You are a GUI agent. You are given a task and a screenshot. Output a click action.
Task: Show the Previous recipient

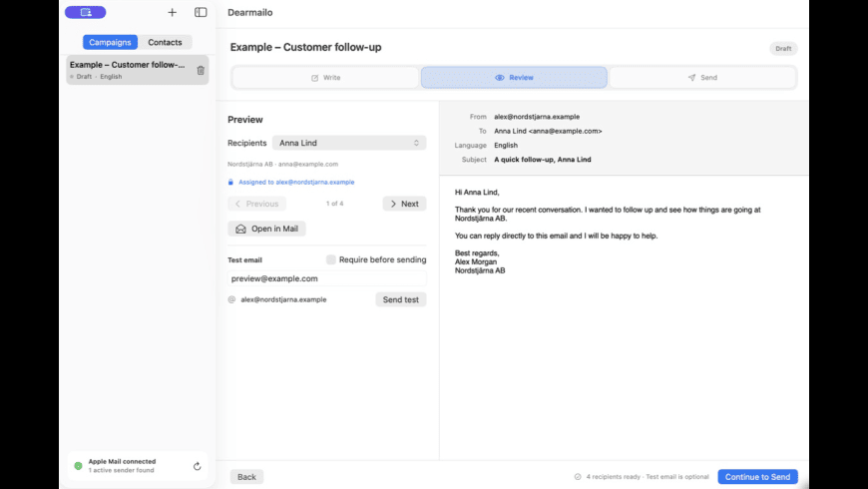(256, 204)
